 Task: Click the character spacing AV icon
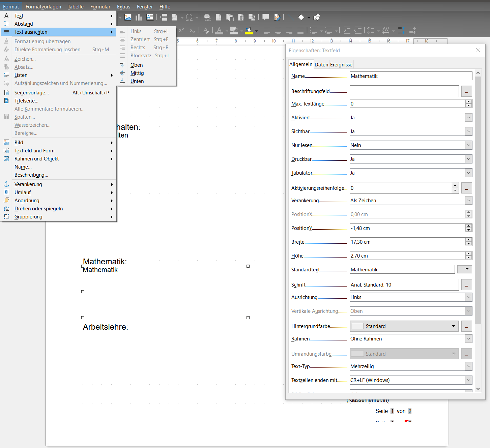click(x=386, y=30)
